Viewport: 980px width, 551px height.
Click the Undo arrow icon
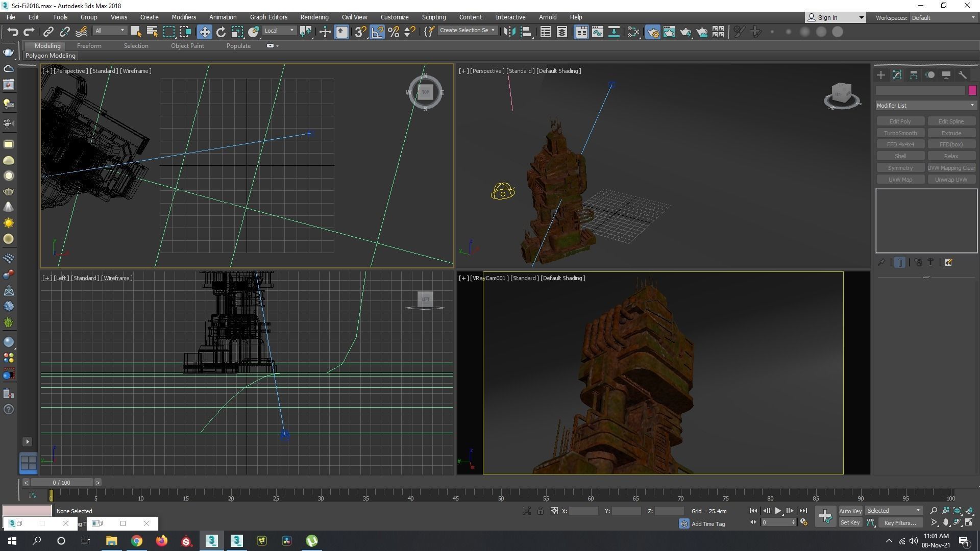pos(13,32)
